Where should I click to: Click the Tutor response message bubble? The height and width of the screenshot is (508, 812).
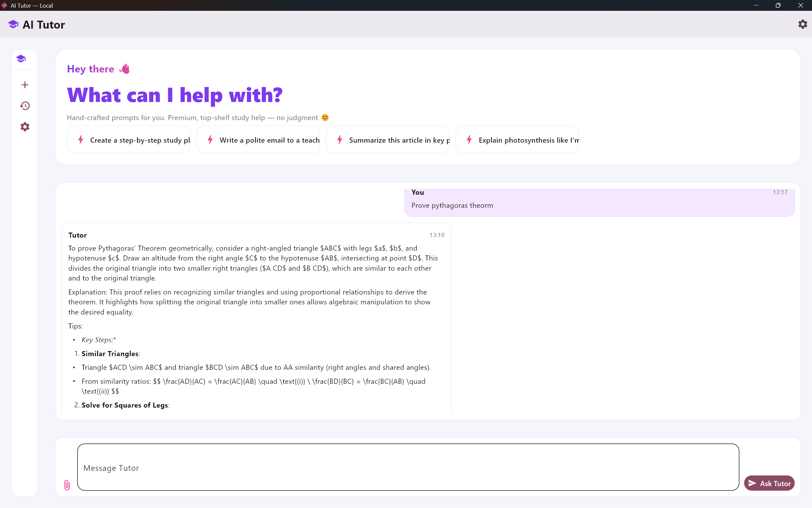point(256,302)
